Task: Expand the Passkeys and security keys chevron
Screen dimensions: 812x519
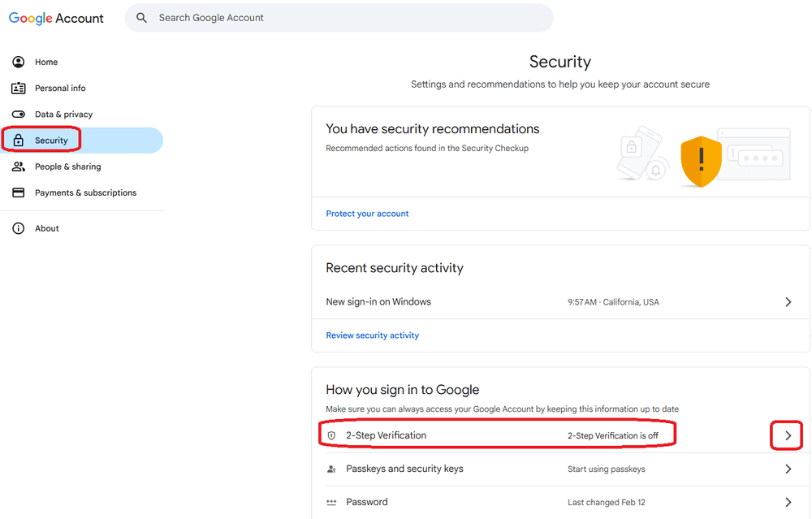Action: tap(788, 469)
